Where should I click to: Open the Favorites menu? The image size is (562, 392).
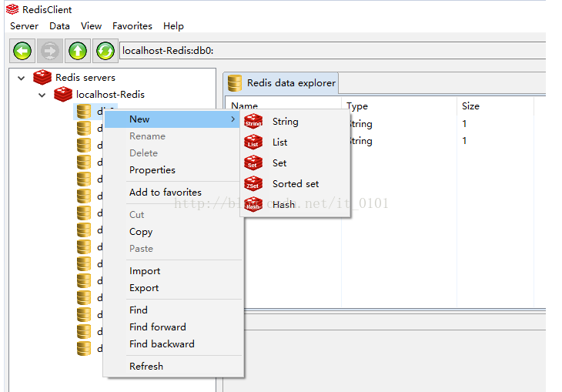pyautogui.click(x=132, y=26)
